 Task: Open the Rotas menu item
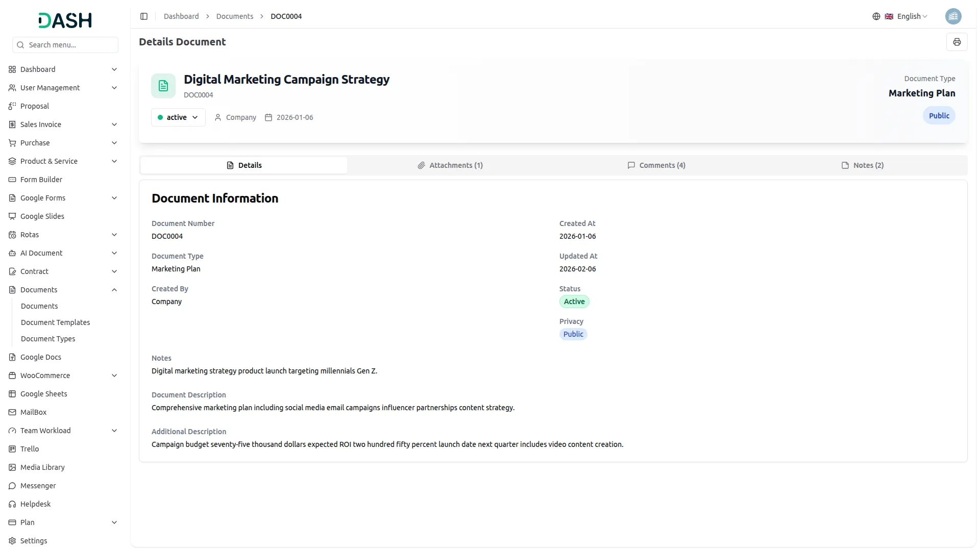[x=63, y=235]
